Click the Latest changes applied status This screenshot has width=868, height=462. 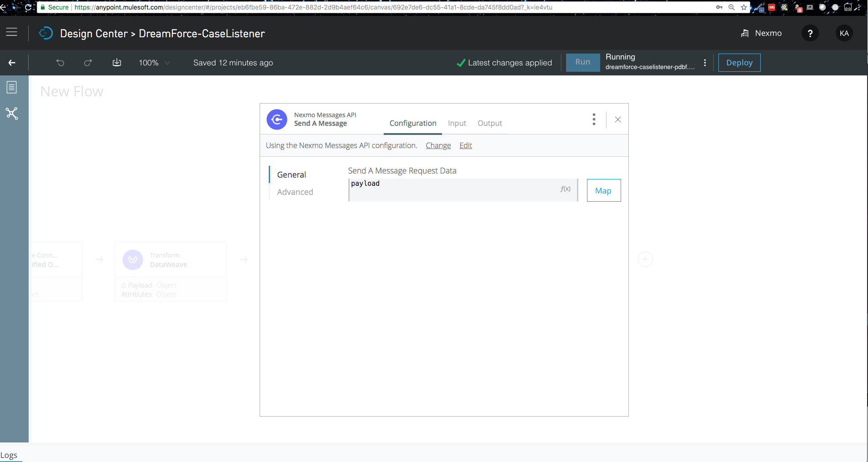pyautogui.click(x=505, y=63)
